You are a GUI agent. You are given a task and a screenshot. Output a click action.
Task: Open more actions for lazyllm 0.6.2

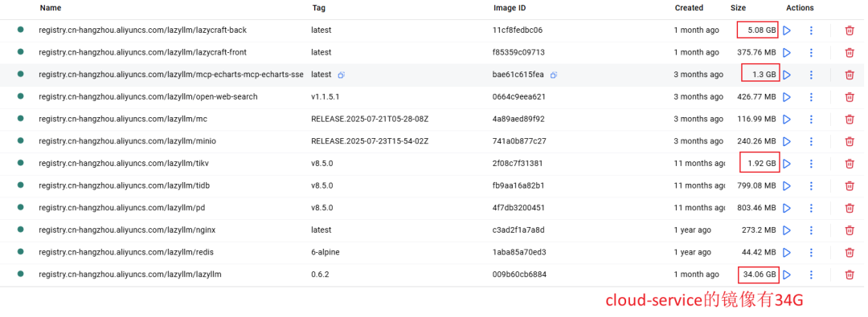click(811, 274)
